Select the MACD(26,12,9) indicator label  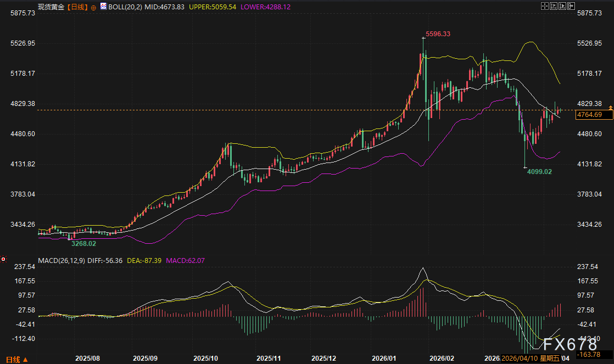pos(62,260)
